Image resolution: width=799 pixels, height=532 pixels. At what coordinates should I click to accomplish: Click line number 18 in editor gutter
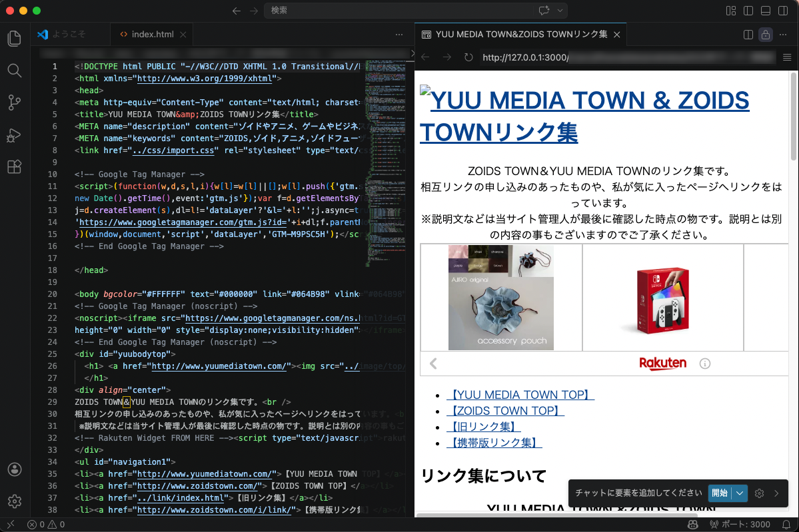[53, 270]
